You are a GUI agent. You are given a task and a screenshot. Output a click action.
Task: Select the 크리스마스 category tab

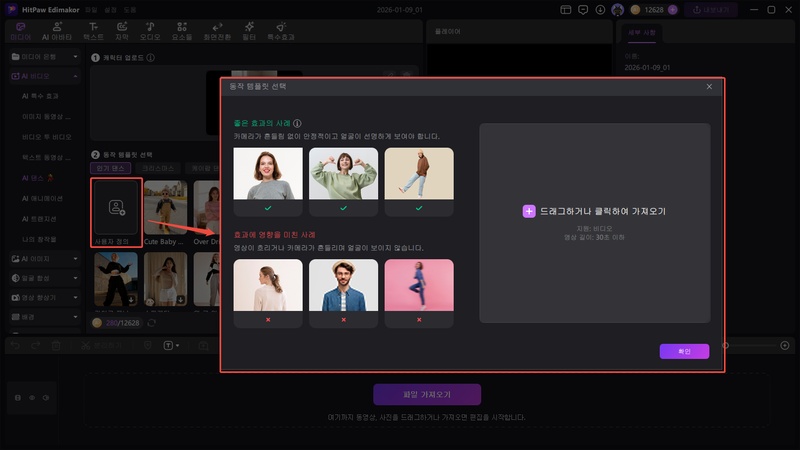tap(158, 168)
